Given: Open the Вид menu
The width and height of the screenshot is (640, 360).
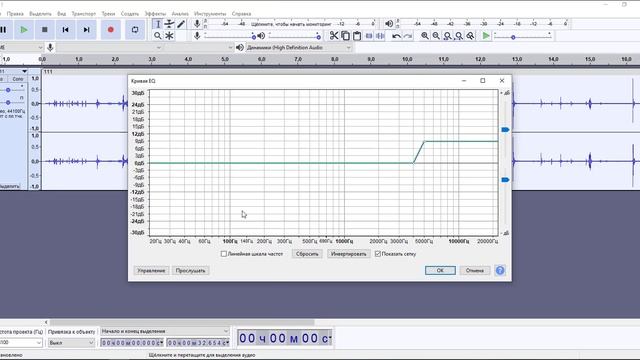Looking at the screenshot, I should (61, 13).
